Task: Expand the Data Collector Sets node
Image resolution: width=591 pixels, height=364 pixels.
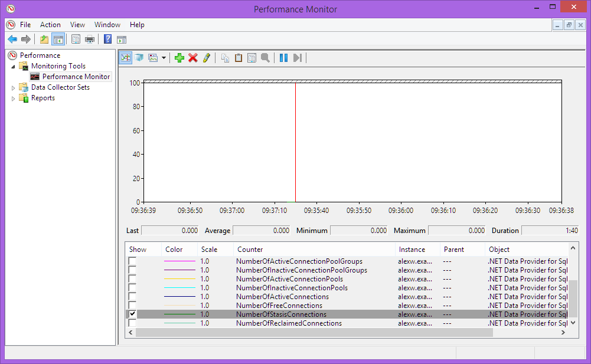Action: point(12,87)
